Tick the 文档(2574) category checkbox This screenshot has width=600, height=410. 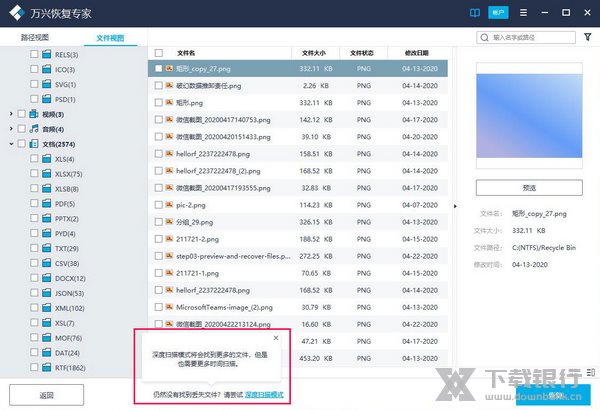click(x=21, y=144)
